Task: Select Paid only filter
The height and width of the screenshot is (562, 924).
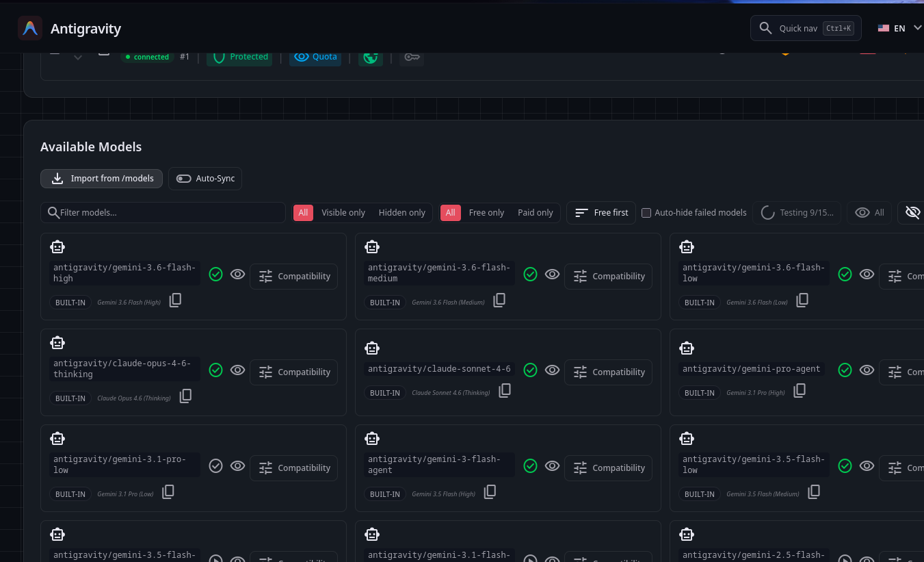Action: (536, 212)
